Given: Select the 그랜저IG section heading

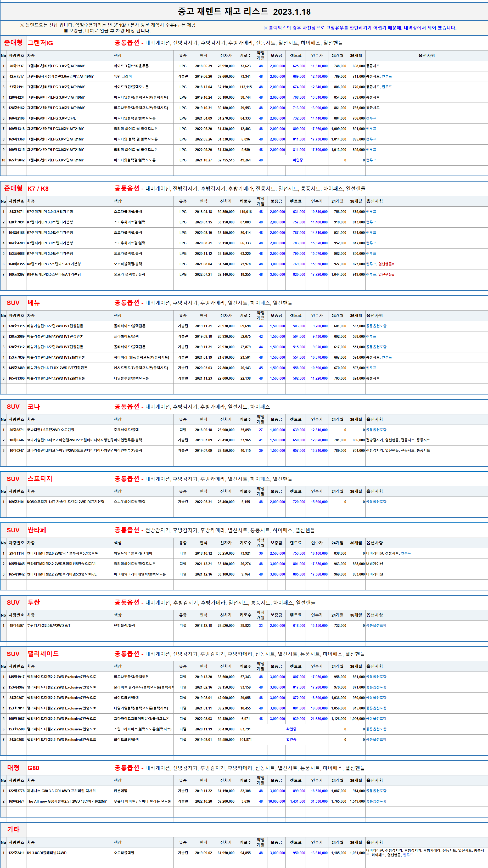Looking at the screenshot, I should (x=40, y=43).
